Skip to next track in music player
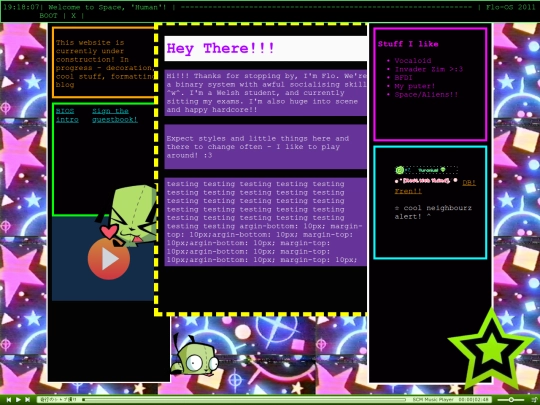Screen dimensions: 540x405 28,399
